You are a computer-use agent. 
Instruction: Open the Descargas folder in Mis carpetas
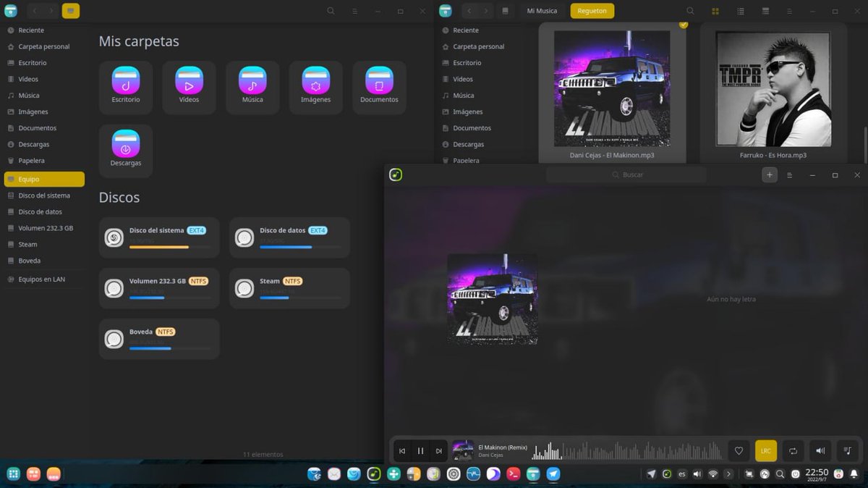click(126, 151)
